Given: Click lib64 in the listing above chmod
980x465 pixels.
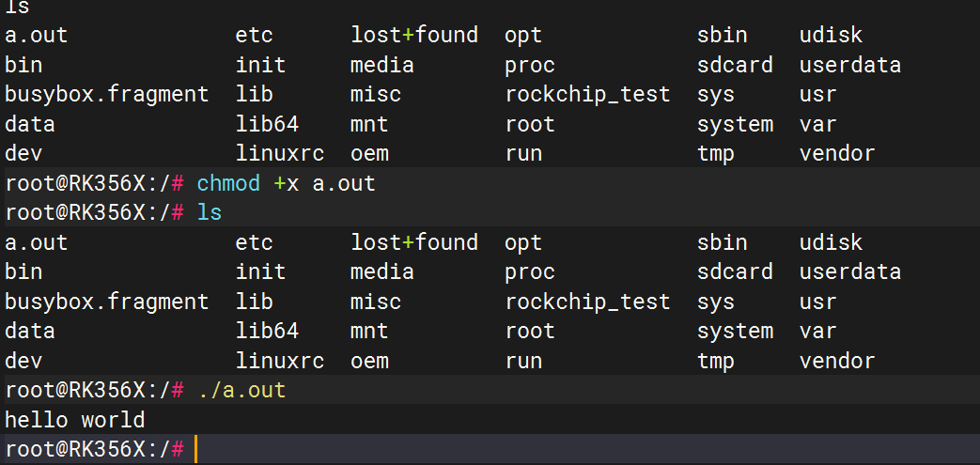Looking at the screenshot, I should (x=267, y=124).
